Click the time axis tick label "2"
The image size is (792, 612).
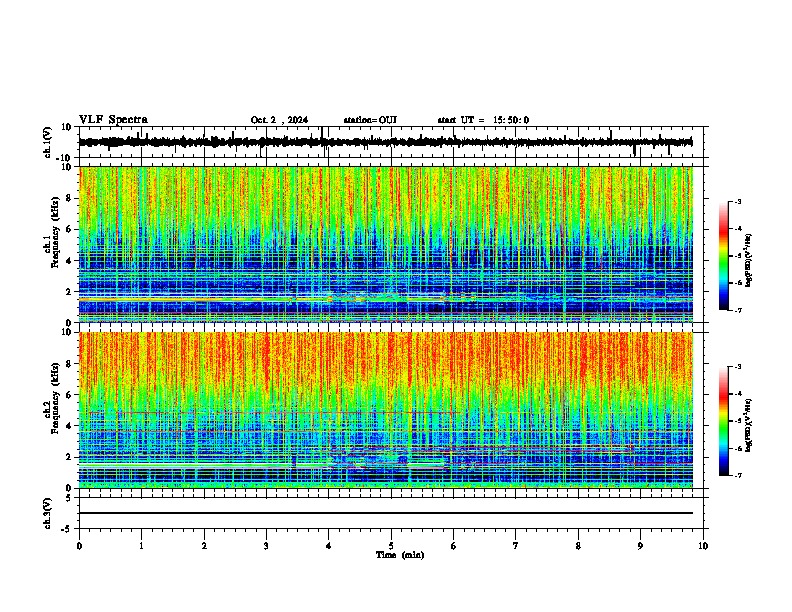coord(204,546)
